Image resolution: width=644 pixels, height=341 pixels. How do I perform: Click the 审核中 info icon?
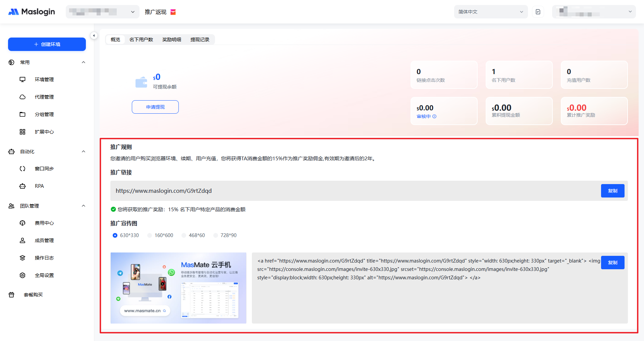point(434,116)
